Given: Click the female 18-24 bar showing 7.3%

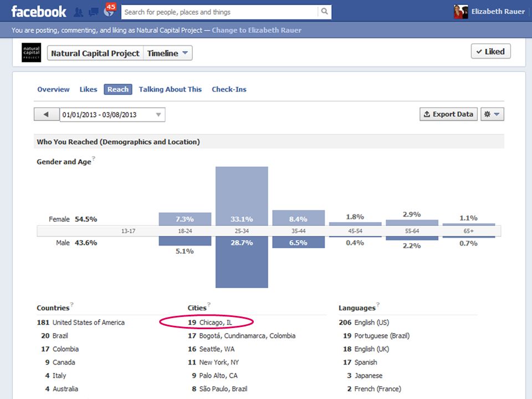Looking at the screenshot, I should [185, 219].
